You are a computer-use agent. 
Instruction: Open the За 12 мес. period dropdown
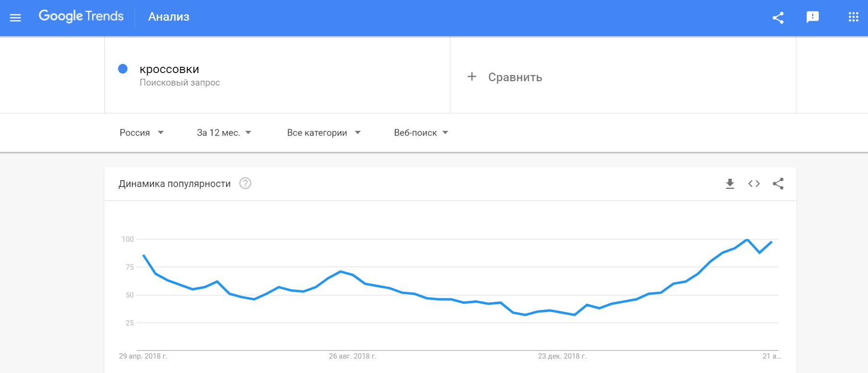point(224,133)
